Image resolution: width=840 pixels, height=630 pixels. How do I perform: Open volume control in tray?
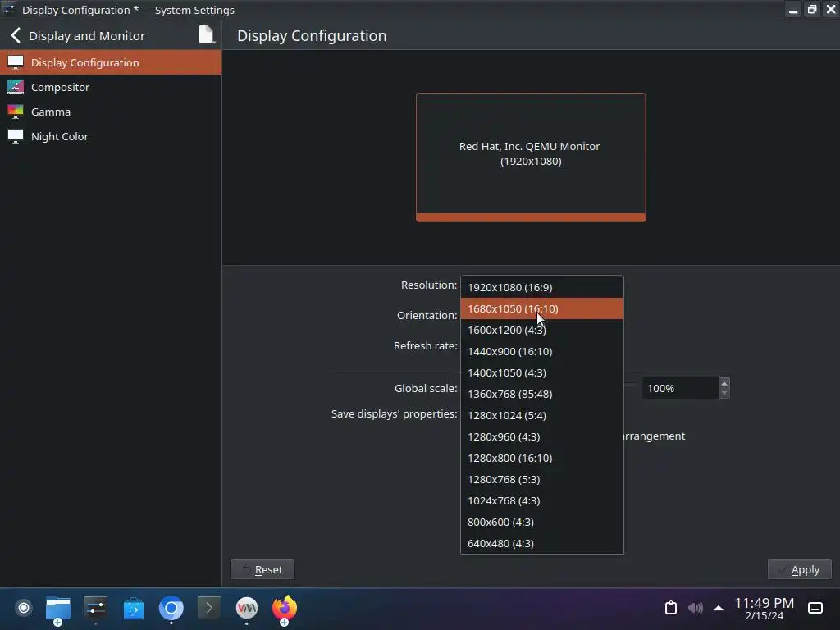coord(696,608)
